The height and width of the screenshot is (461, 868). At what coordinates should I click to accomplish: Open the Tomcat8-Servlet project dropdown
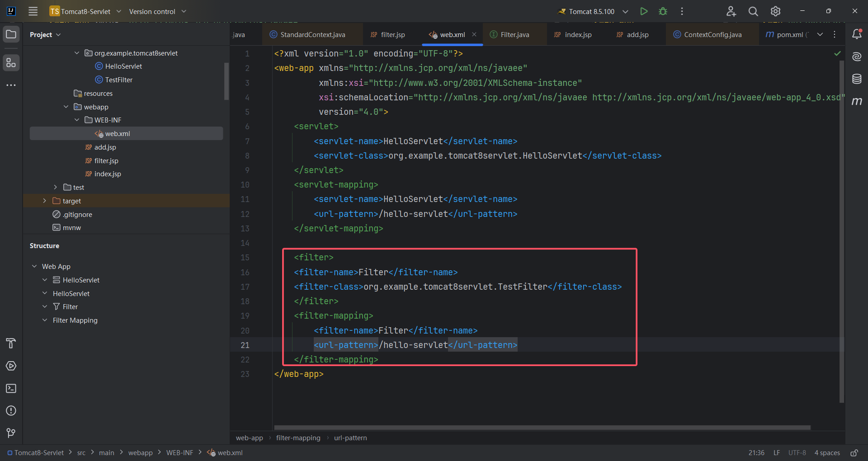[x=86, y=11]
